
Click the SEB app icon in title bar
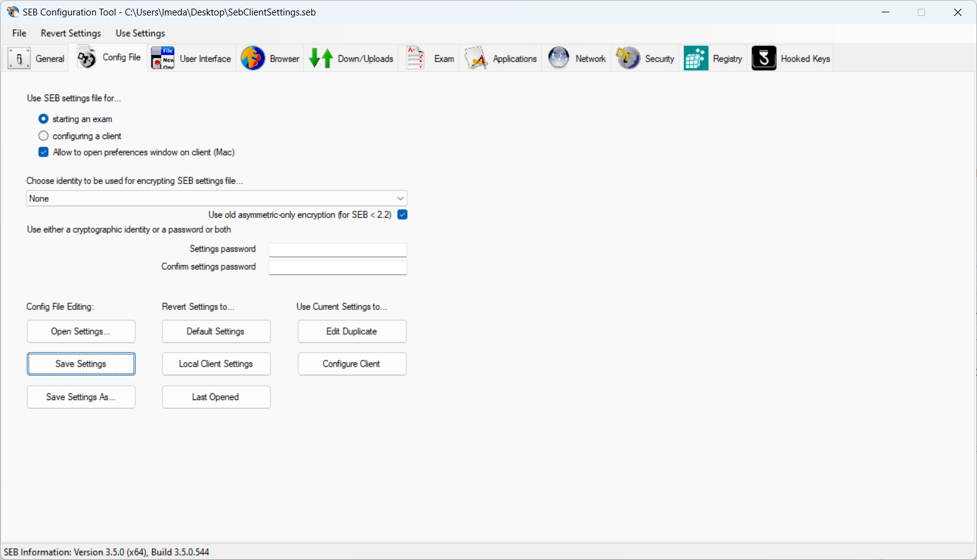click(x=13, y=12)
